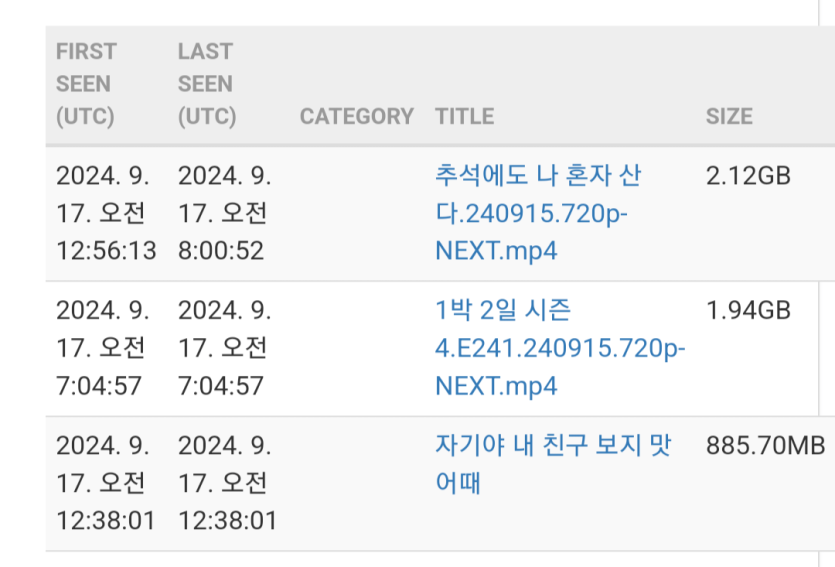Click the CATEGORY column header

pyautogui.click(x=356, y=116)
